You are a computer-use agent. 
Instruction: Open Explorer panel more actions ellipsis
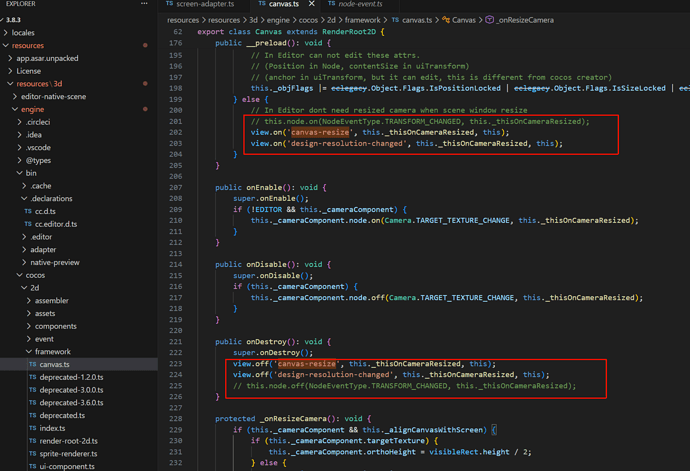[144, 4]
